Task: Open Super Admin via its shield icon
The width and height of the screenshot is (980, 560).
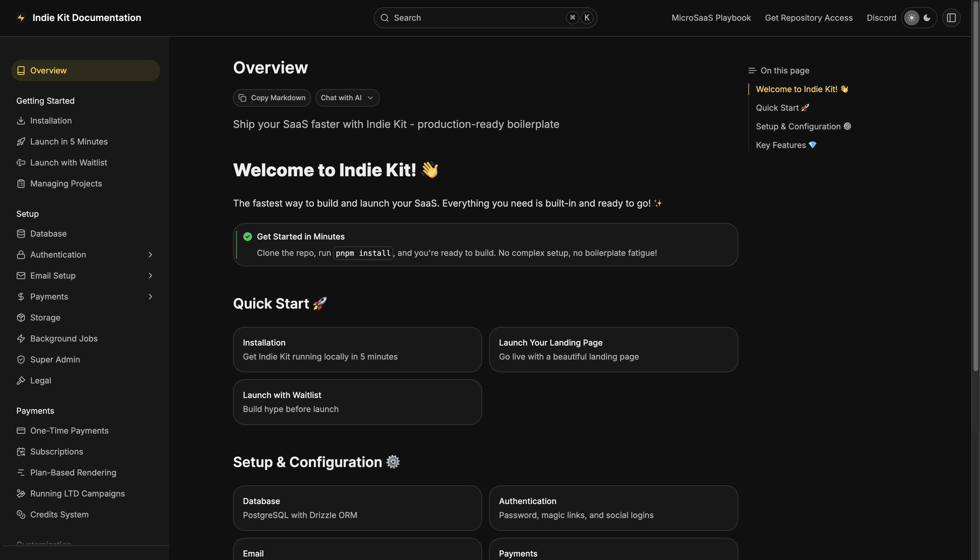Action: (21, 359)
